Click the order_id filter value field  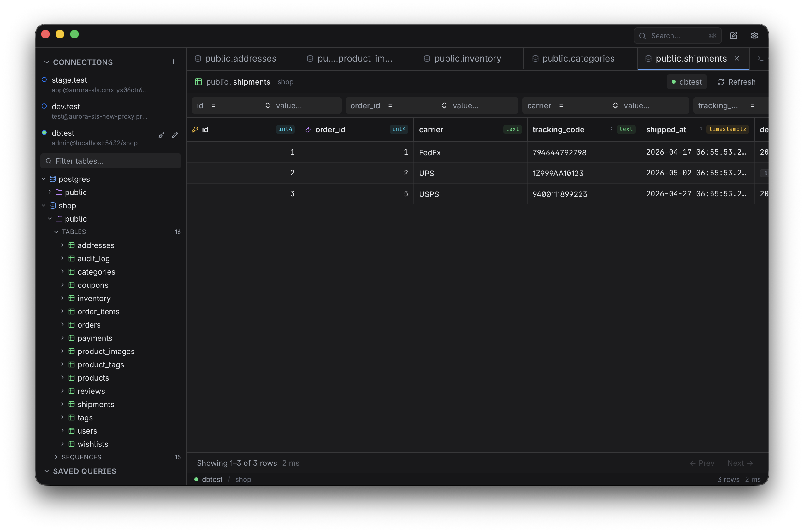tap(484, 105)
